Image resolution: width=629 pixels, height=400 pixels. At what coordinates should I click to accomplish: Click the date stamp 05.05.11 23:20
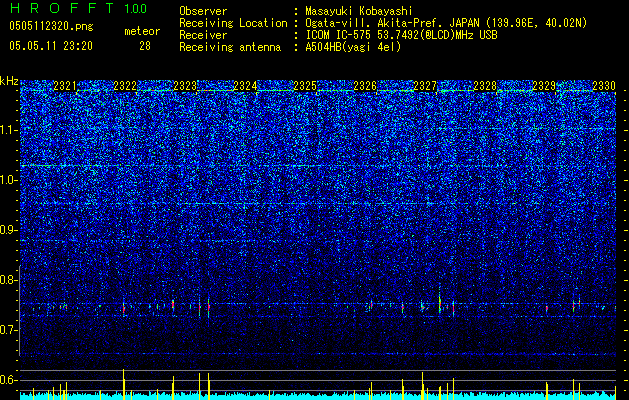coord(51,46)
